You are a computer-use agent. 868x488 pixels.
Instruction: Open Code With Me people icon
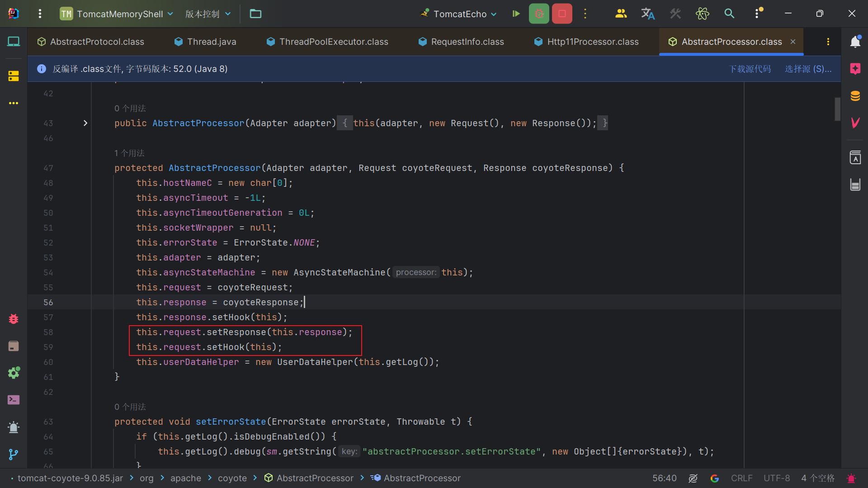coord(621,14)
